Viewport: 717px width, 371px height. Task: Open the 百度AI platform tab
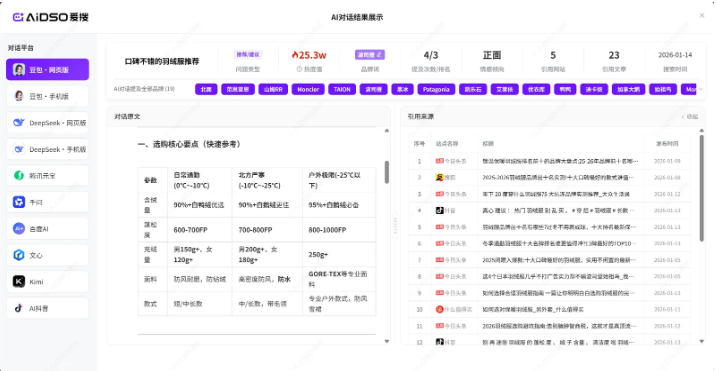48,229
